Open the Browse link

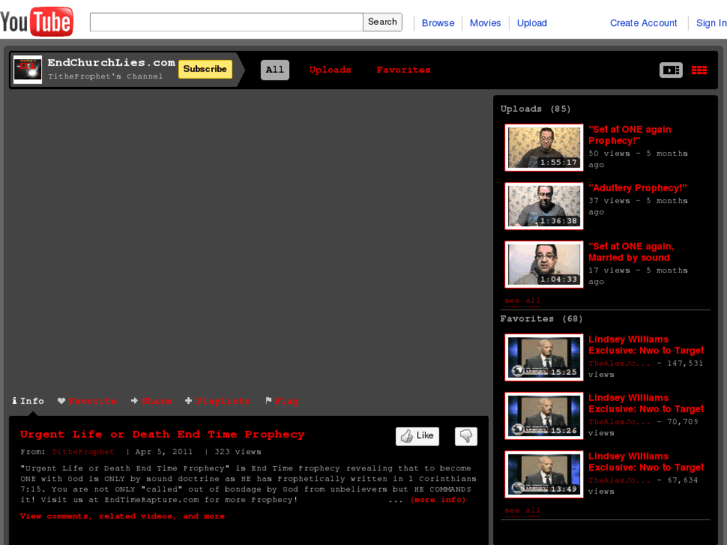click(438, 23)
